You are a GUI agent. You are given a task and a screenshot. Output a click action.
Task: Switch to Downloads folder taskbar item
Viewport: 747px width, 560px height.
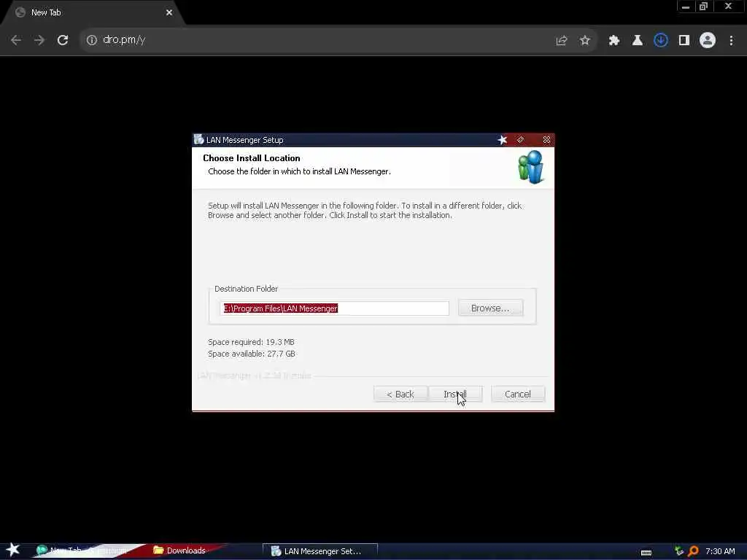[x=179, y=551]
